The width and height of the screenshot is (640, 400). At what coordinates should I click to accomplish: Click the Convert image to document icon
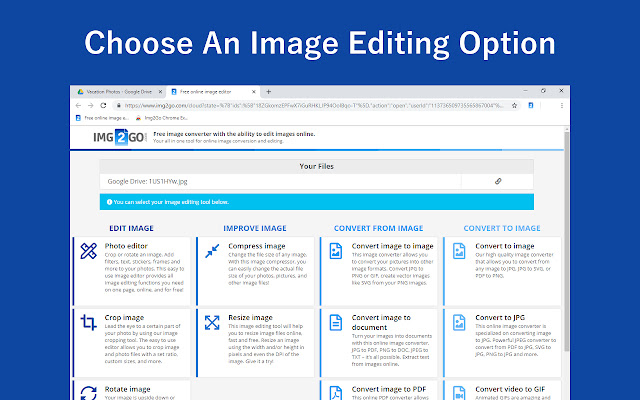pos(336,322)
